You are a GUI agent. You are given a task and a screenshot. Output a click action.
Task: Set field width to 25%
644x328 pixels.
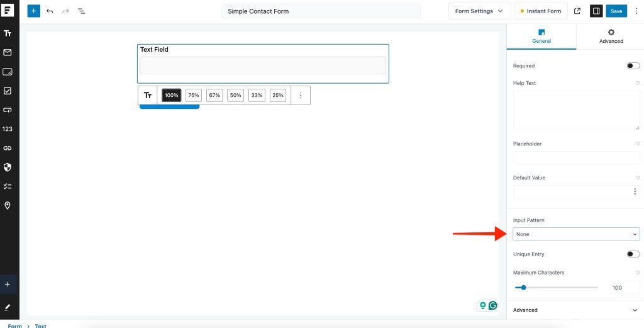tap(278, 95)
